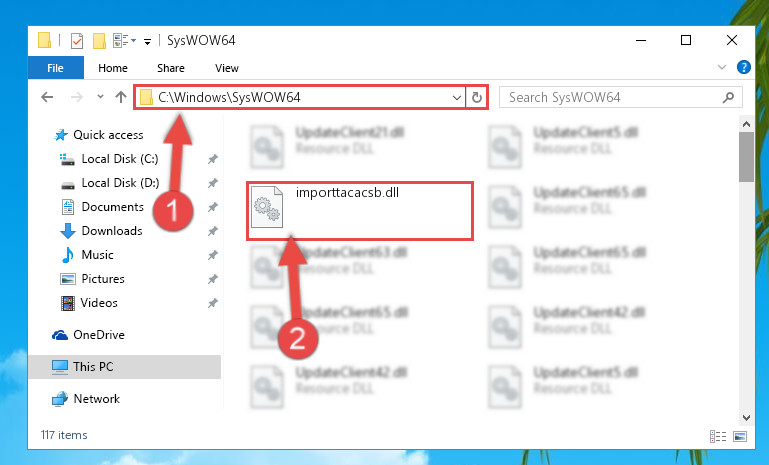Image resolution: width=769 pixels, height=465 pixels.
Task: Click the pin icon next to Local Disk (D:)
Action: pos(212,183)
